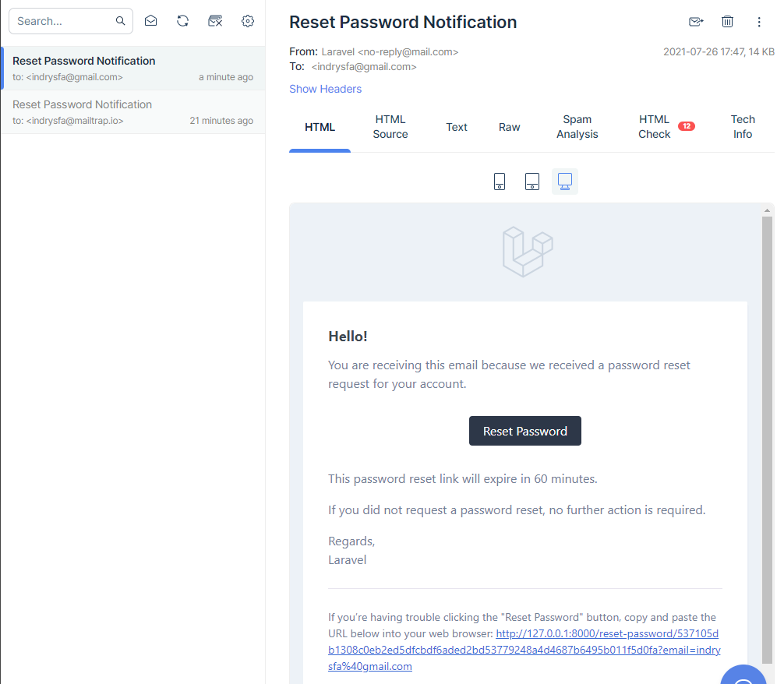Viewport: 784px width, 684px height.
Task: Open the HTML Source tab
Action: [390, 127]
